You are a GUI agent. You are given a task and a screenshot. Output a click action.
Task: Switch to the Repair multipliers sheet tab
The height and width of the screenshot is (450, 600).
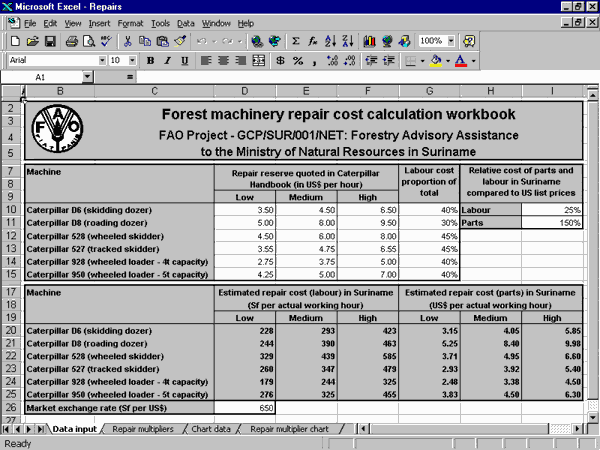(x=141, y=428)
